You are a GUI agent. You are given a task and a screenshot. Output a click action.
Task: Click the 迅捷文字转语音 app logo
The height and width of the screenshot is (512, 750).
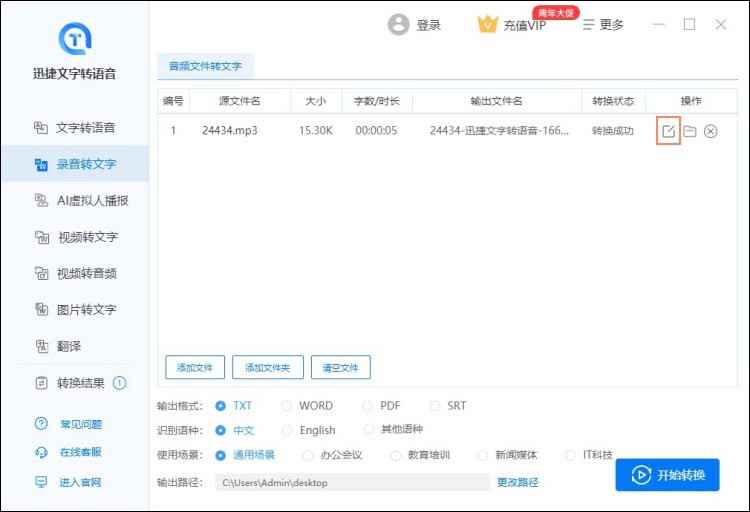click(75, 38)
